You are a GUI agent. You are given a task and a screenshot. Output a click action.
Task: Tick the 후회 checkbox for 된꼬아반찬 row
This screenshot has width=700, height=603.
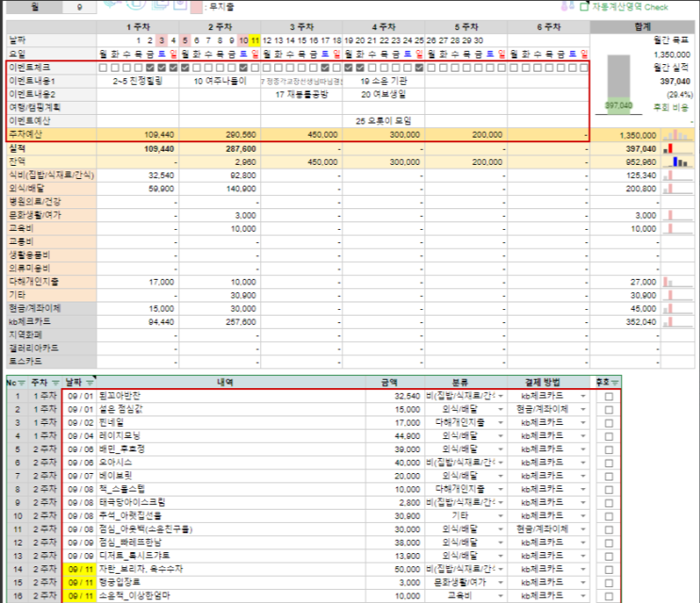tap(609, 397)
